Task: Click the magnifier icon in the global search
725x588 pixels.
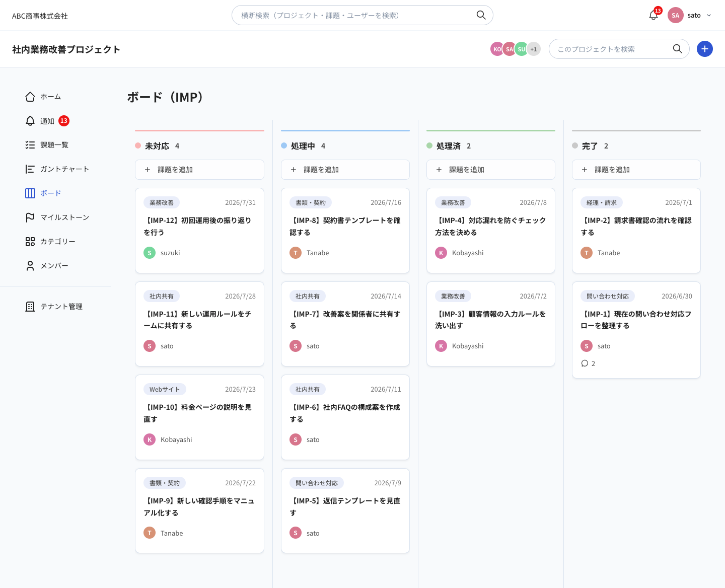Action: coord(481,15)
